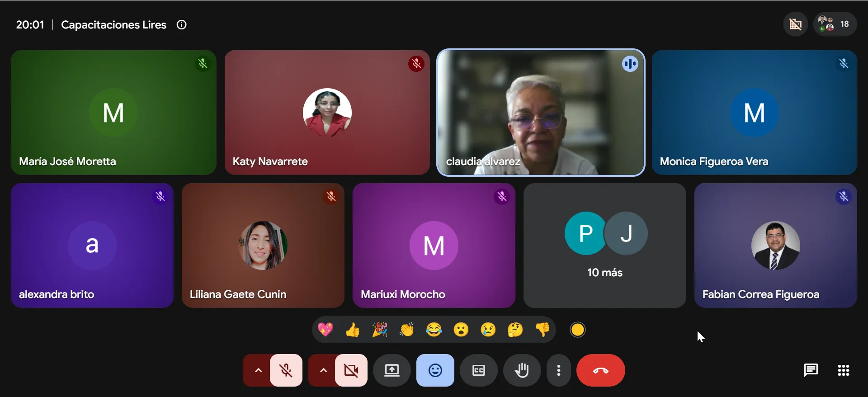
Task: Leave the call with red hang-up button
Action: (601, 370)
